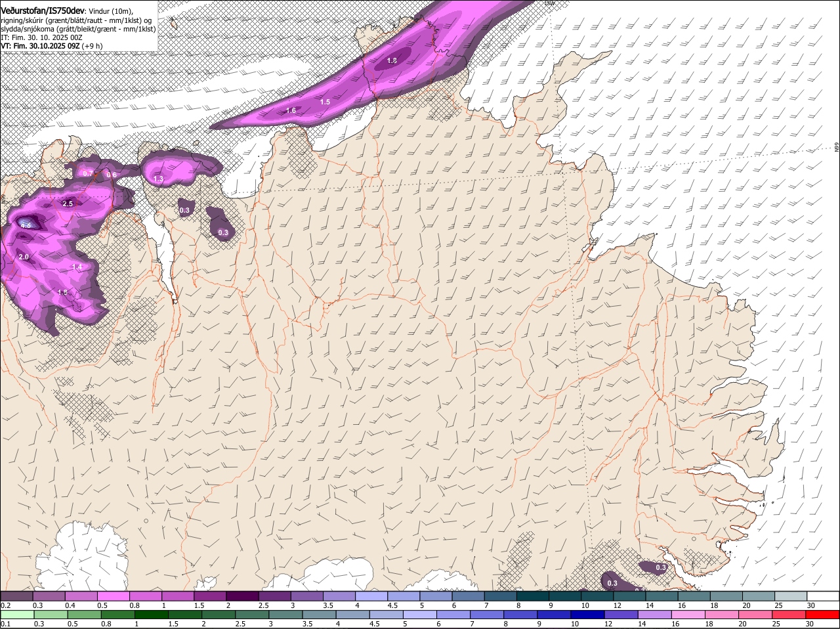
Task: Click the 0.2 label of the upper legend
Action: click(x=5, y=605)
